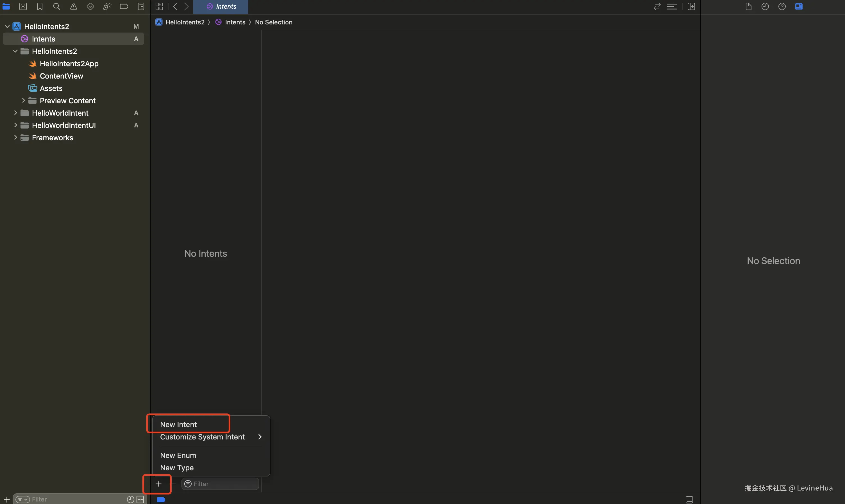Screen dimensions: 845x504
Task: Open Customize System Intent submenu
Action: (x=203, y=437)
